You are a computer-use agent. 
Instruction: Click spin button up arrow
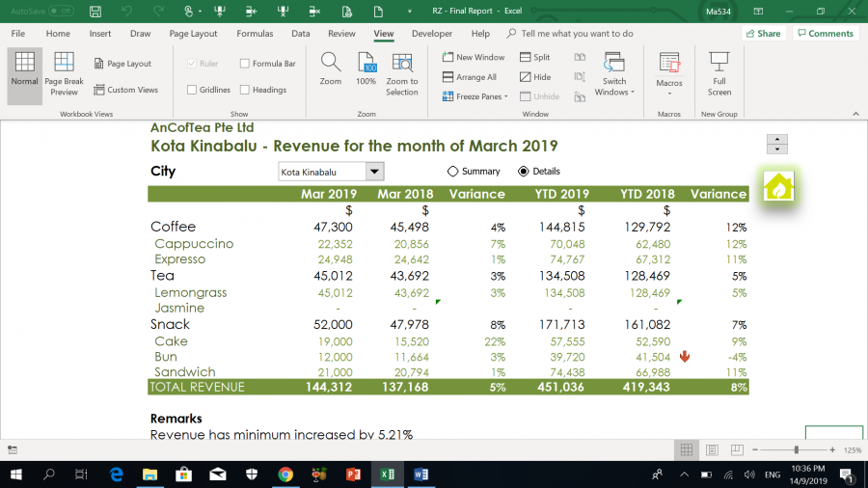(777, 140)
